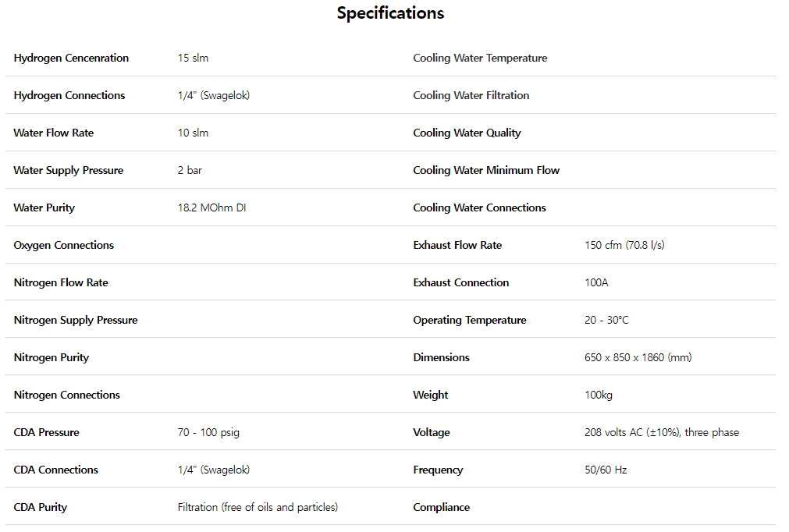Select the CDA Purity filtration value
The height and width of the screenshot is (532, 789).
coord(258,507)
